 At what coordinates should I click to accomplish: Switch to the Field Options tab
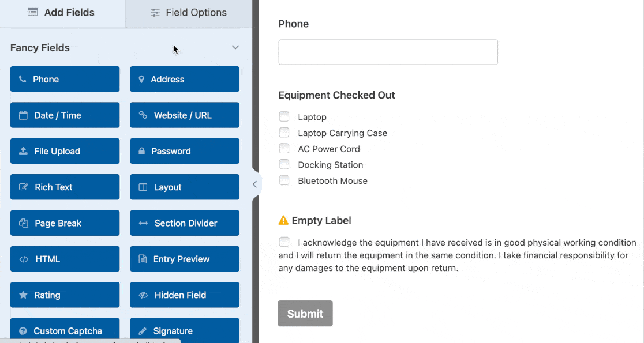(x=189, y=13)
